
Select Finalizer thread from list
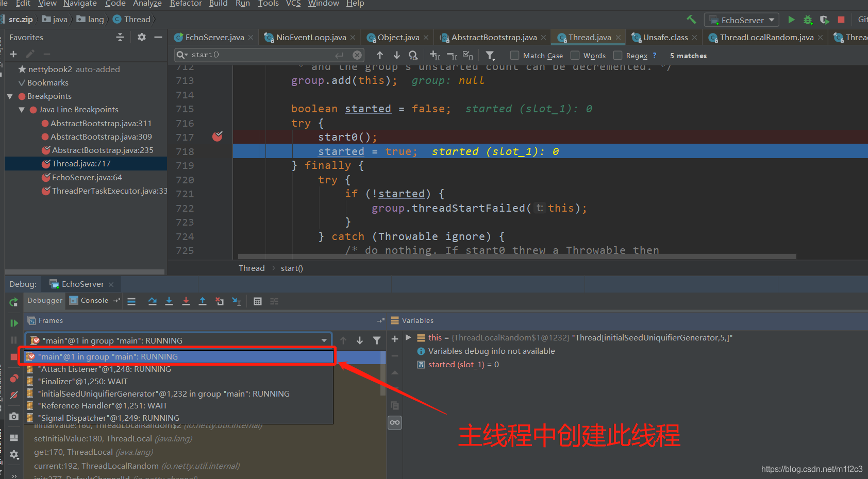tap(178, 381)
